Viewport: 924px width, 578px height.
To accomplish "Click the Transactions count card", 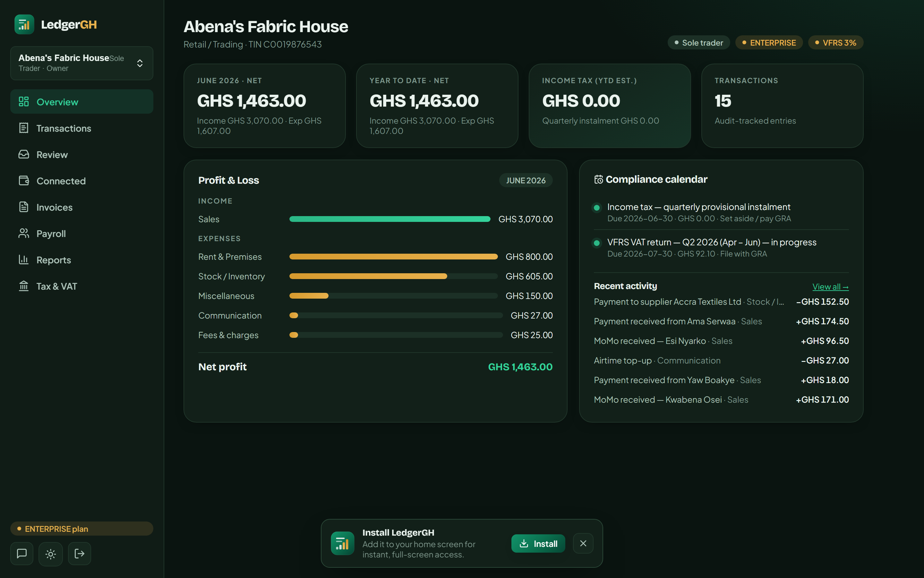I will coord(782,106).
